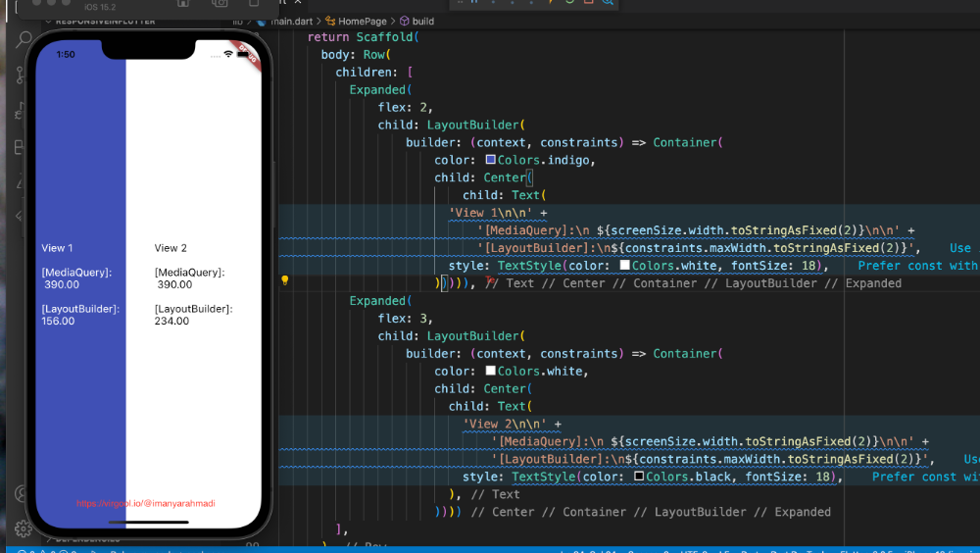
Task: Click the lightbulb quick-fix icon
Action: pyautogui.click(x=285, y=280)
